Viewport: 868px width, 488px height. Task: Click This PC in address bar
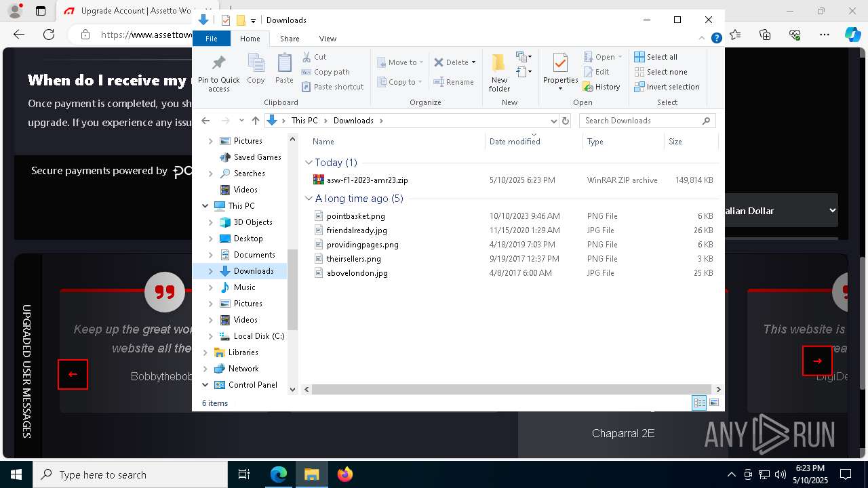click(304, 121)
